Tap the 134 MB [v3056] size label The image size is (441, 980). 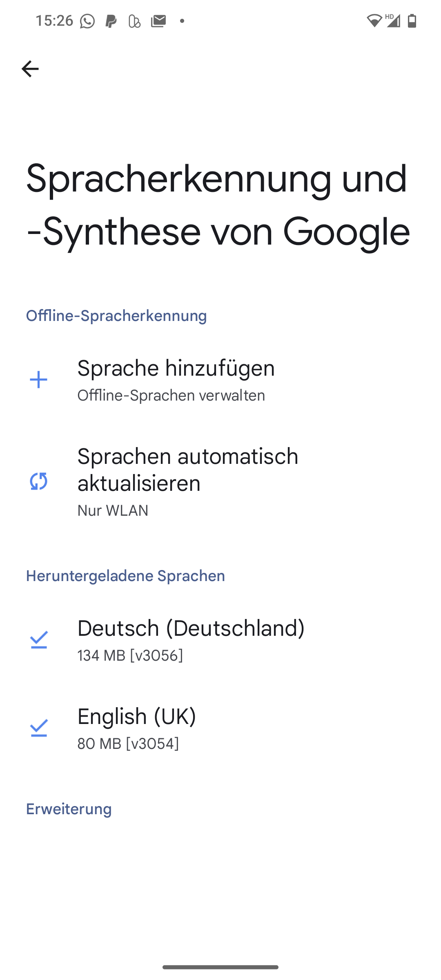click(130, 655)
